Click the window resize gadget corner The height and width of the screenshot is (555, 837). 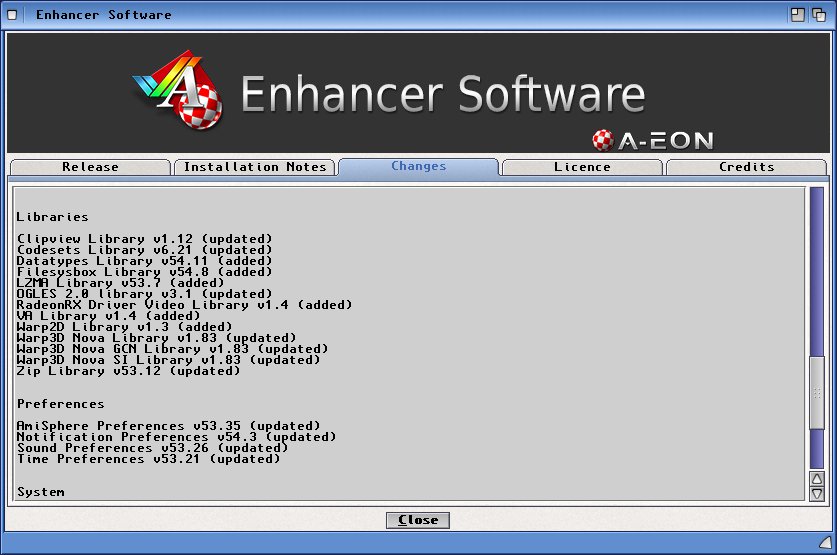(x=825, y=543)
